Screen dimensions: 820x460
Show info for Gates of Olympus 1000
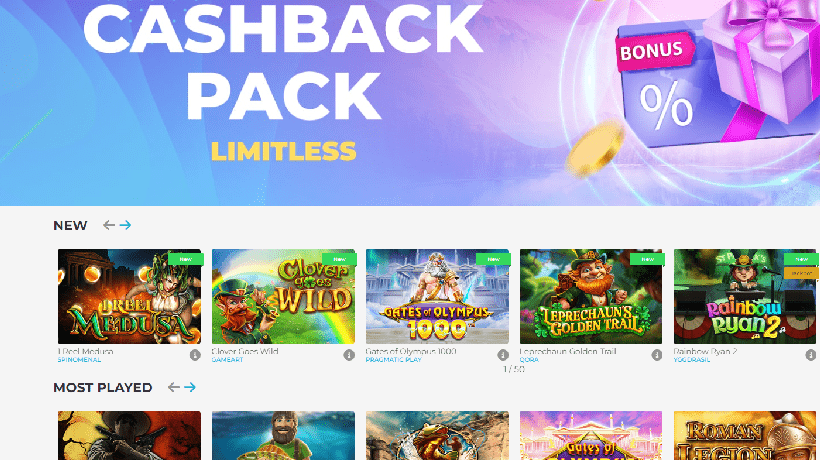[x=503, y=355]
